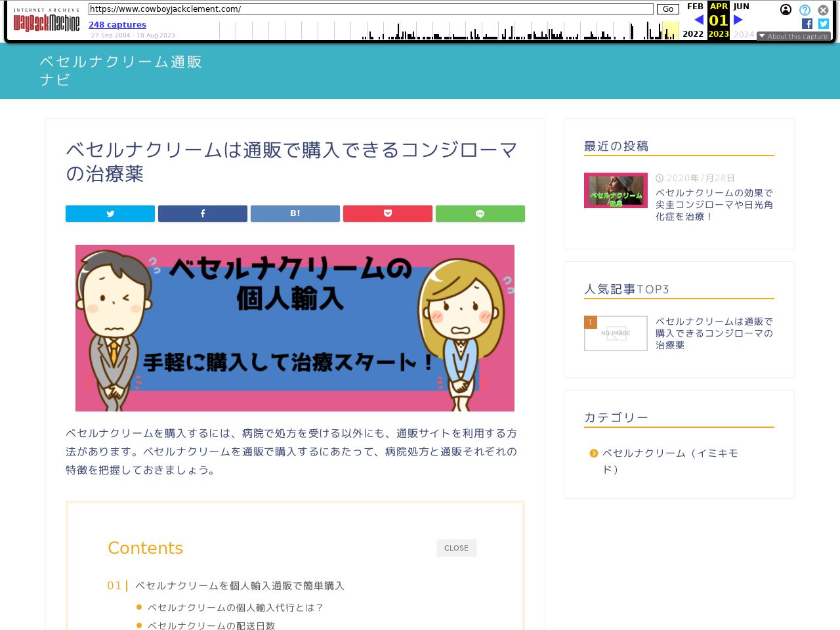Screen dimensions: 840x630
Task: Save the article to Pocket
Action: coord(388,214)
